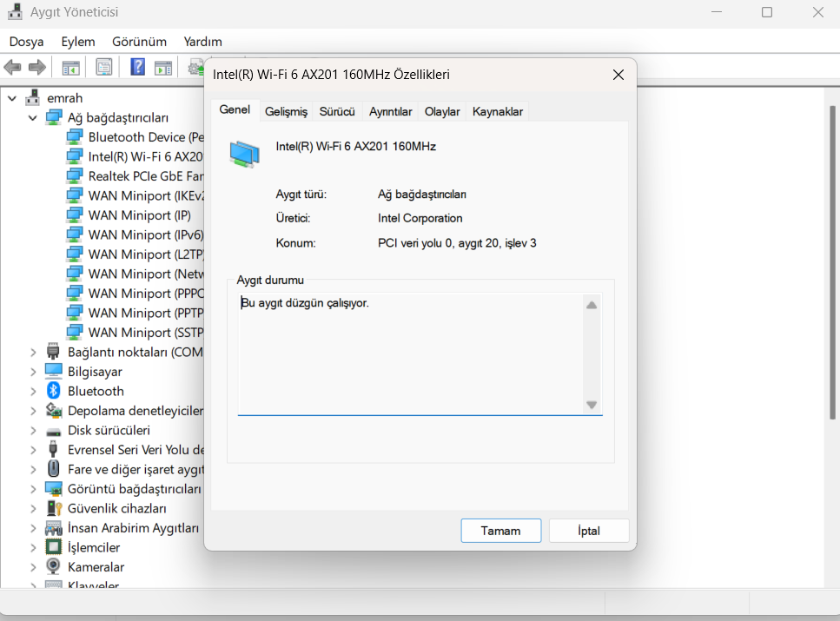Image resolution: width=840 pixels, height=621 pixels.
Task: Click the Evrensel Seri Veri Yolu USB icon
Action: point(53,449)
